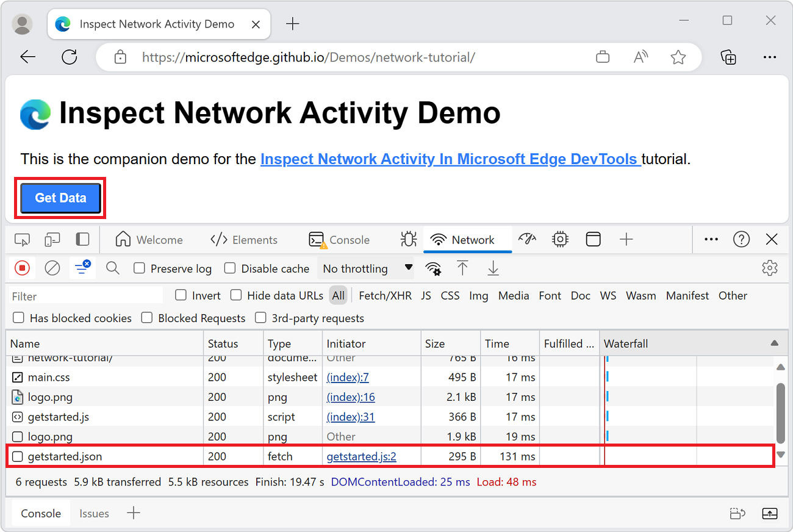Toggle the Waterfall column sort order

coord(626,343)
